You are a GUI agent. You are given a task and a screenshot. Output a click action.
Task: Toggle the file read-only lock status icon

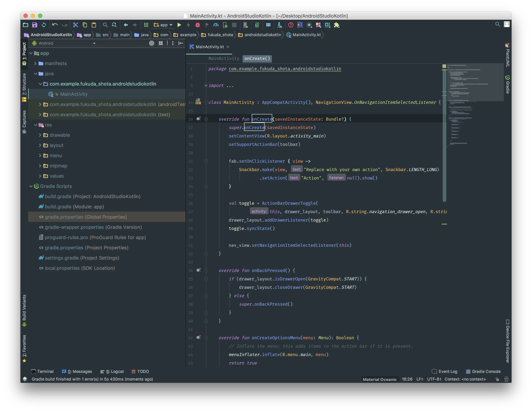click(497, 379)
